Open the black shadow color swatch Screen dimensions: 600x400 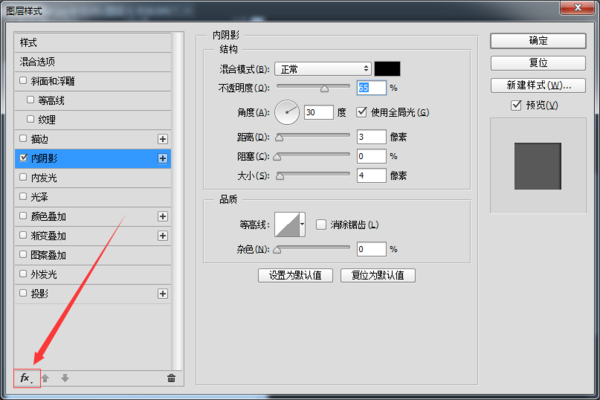[x=387, y=69]
